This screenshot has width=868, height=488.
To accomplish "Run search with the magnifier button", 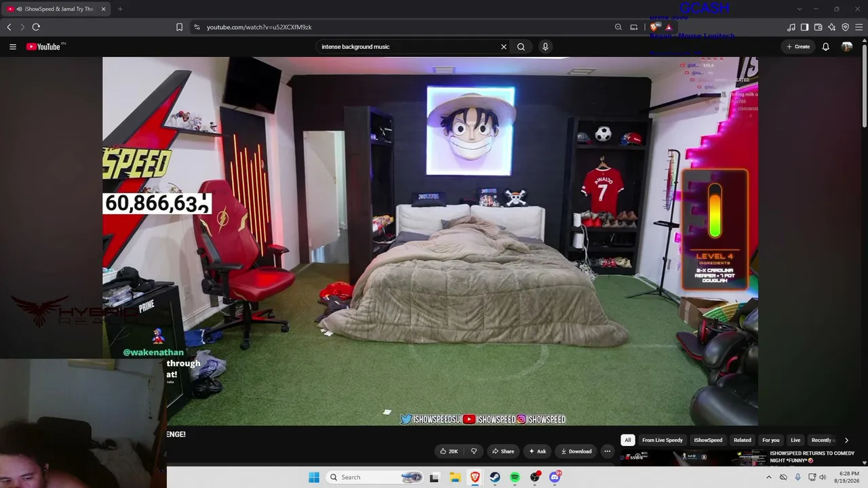I will [x=521, y=47].
